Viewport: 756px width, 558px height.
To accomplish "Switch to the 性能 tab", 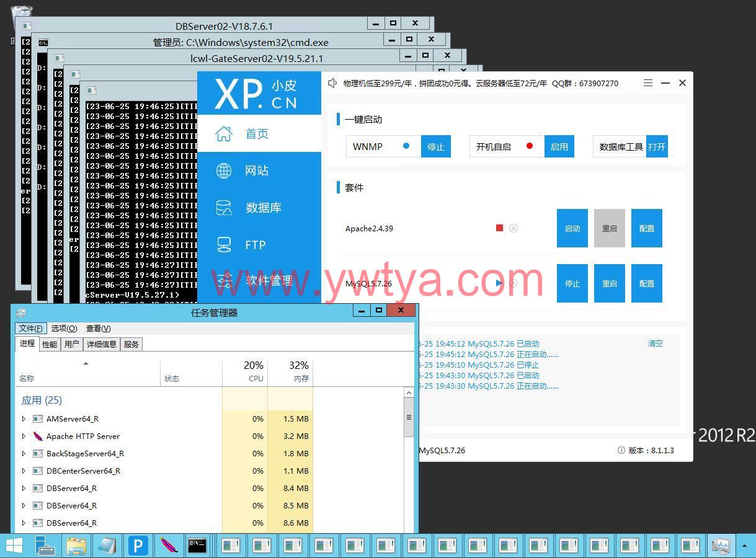I will click(x=50, y=344).
